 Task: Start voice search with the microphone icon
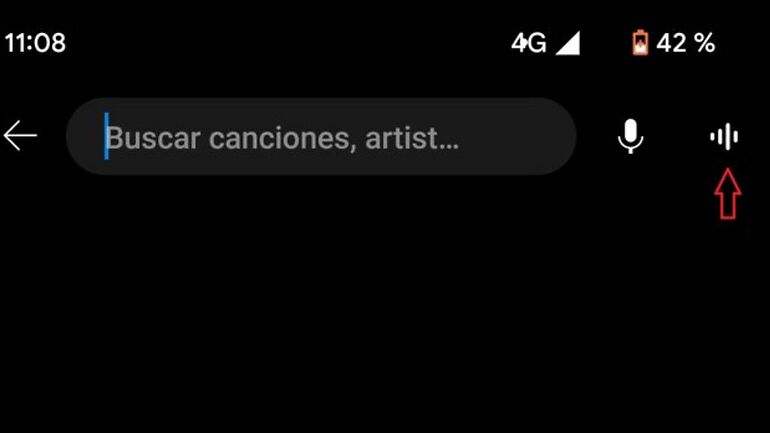[631, 136]
